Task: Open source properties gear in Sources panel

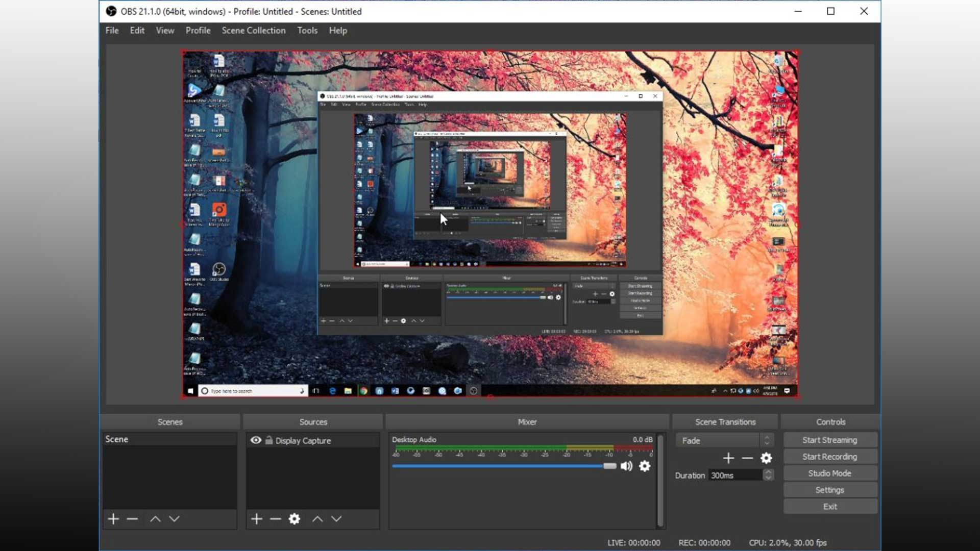Action: coord(295,519)
